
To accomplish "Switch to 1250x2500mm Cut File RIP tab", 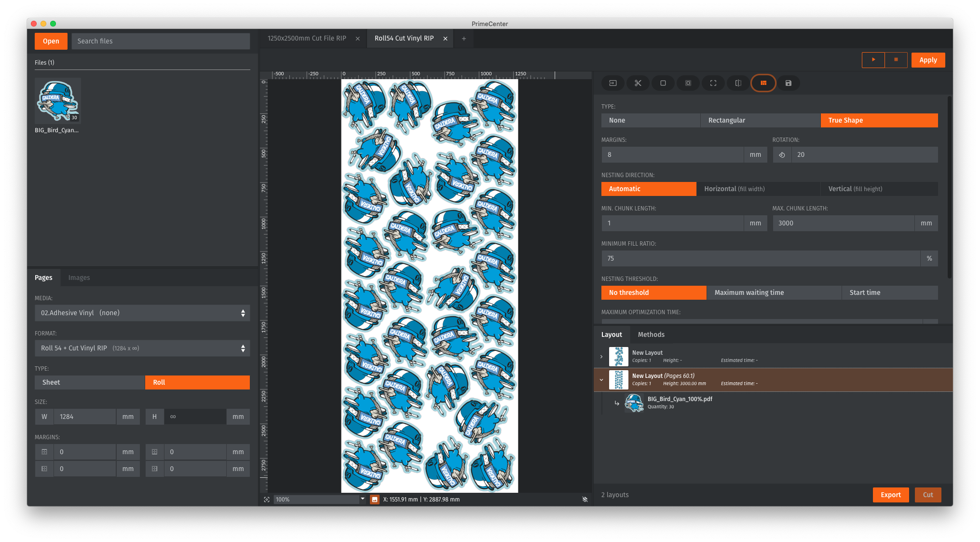I will (x=307, y=38).
